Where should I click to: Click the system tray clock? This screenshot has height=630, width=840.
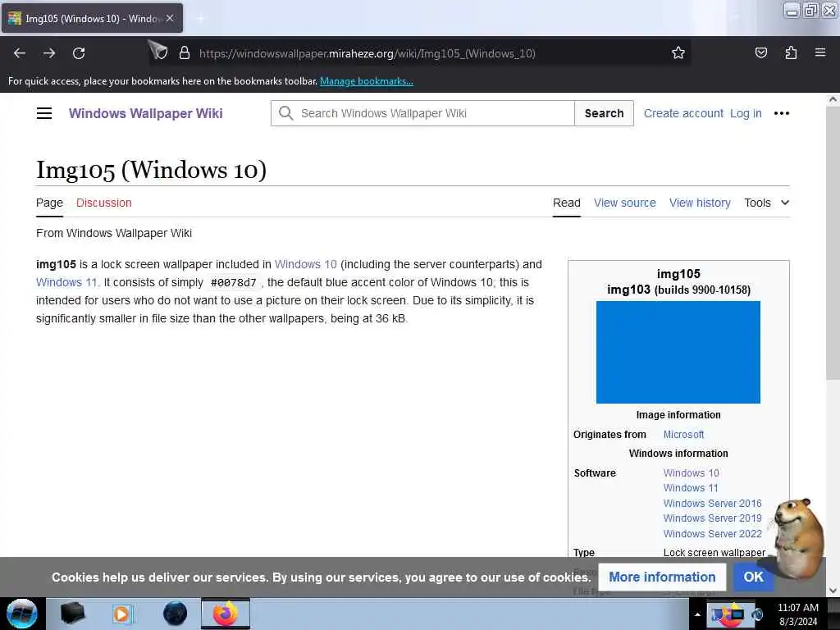pos(797,614)
